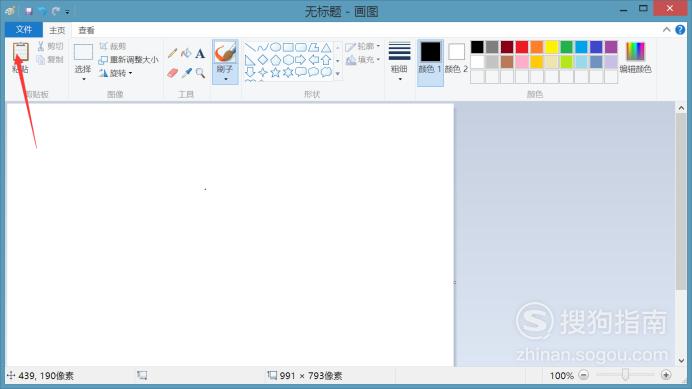Click the Select rectangle selection tool
The height and width of the screenshot is (389, 692).
83,52
